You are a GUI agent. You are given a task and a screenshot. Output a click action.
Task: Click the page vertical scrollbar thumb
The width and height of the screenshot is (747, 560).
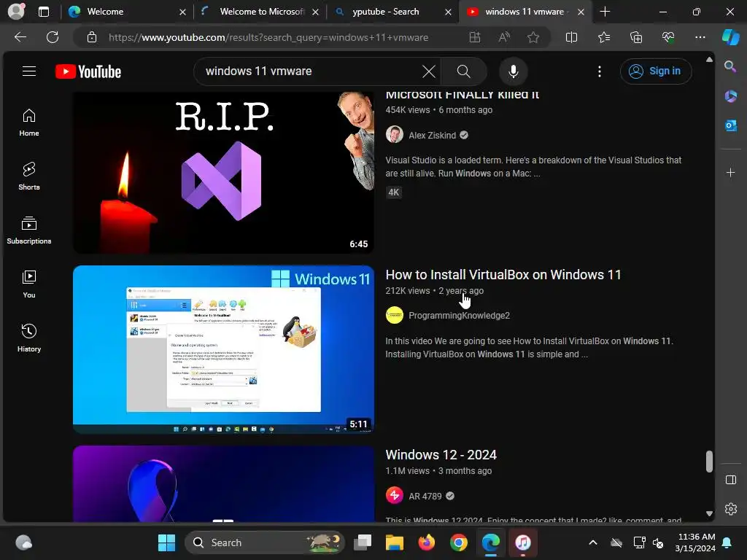[709, 462]
